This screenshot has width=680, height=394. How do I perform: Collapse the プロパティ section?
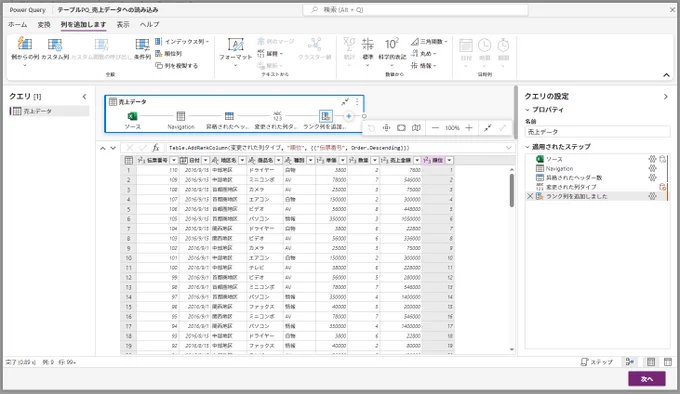pos(527,110)
